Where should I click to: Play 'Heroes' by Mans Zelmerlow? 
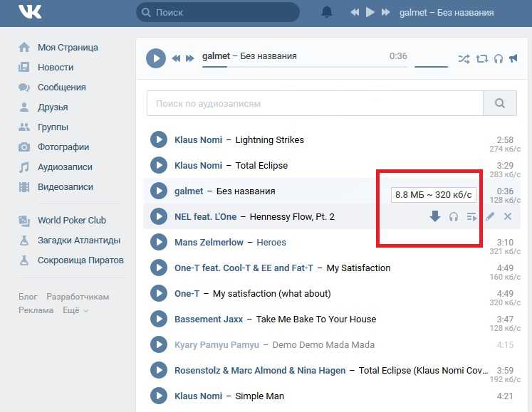click(159, 242)
